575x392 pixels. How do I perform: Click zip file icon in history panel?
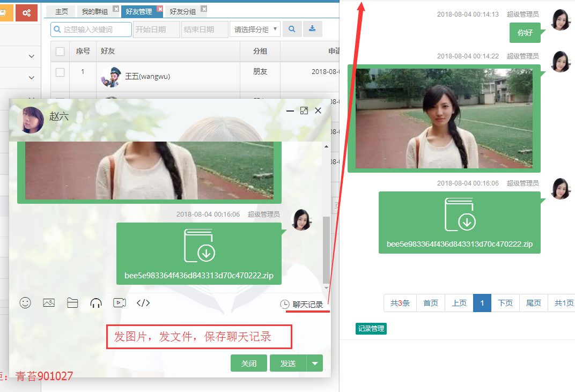click(460, 215)
